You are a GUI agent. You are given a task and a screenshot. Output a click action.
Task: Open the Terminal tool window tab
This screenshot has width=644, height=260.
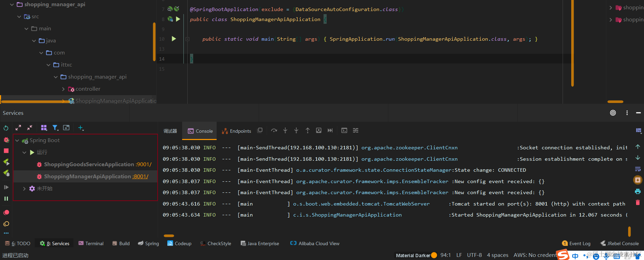click(91, 243)
